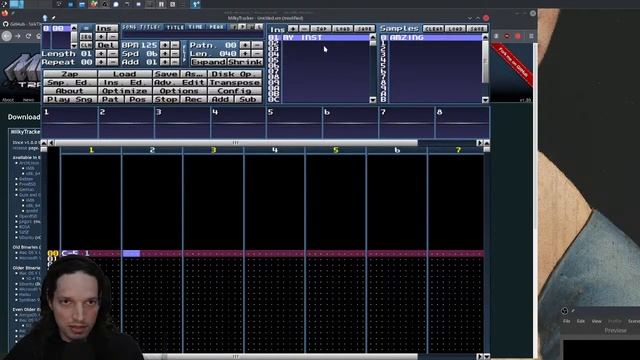Switch the title bar to the TIME view

(196, 27)
